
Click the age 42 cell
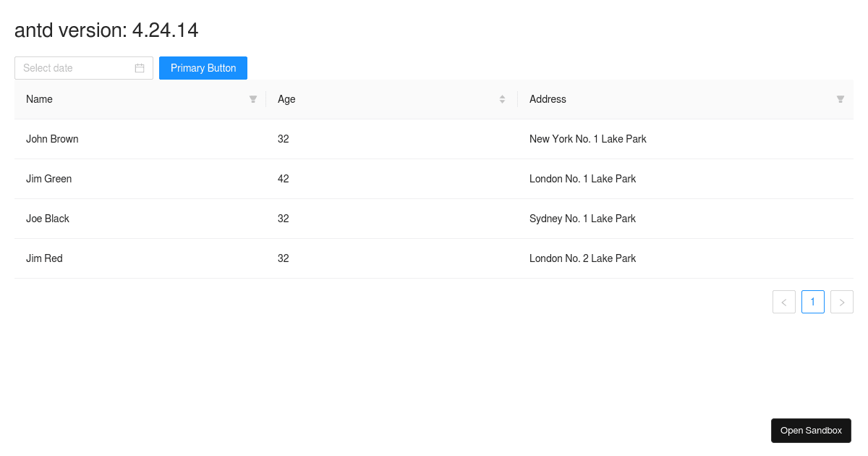coord(284,179)
